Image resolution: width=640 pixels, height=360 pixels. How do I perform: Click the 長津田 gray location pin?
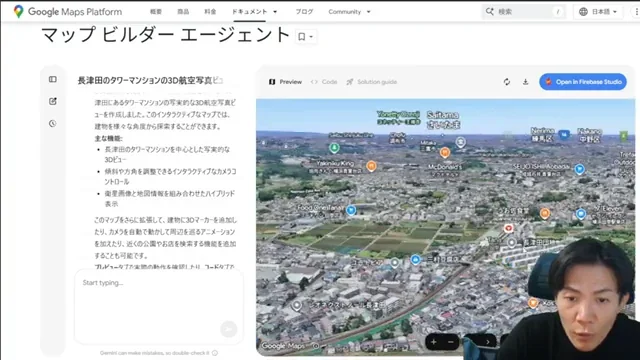(x=511, y=243)
